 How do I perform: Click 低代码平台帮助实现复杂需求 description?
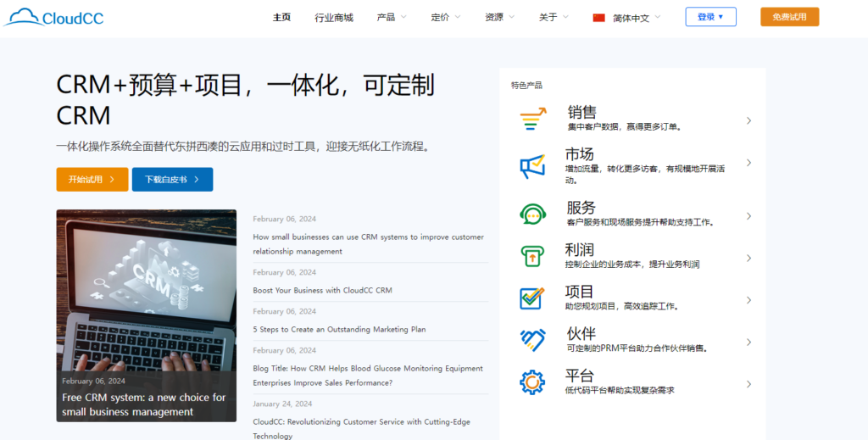(x=620, y=390)
